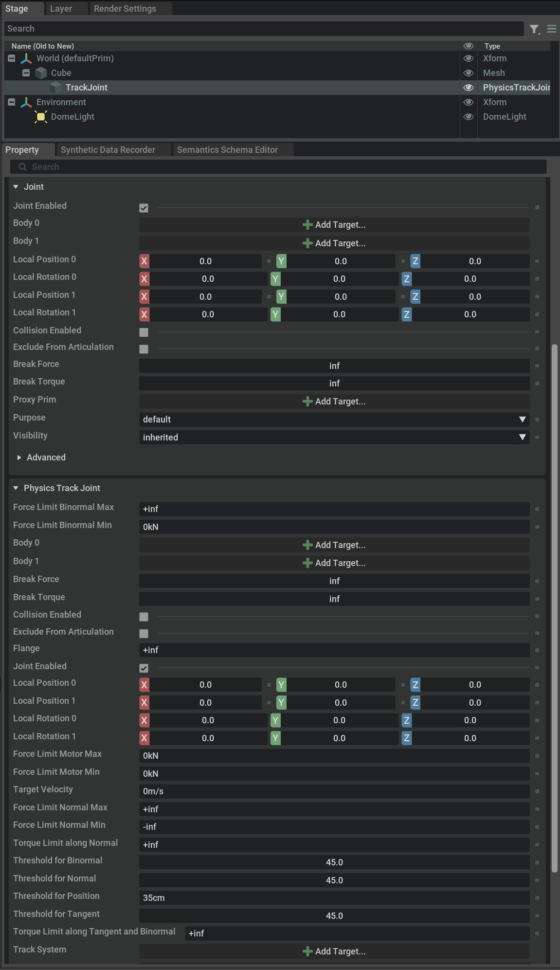Click the Force Limit Motor Max field
Screen dimensions: 560x970
click(x=334, y=756)
